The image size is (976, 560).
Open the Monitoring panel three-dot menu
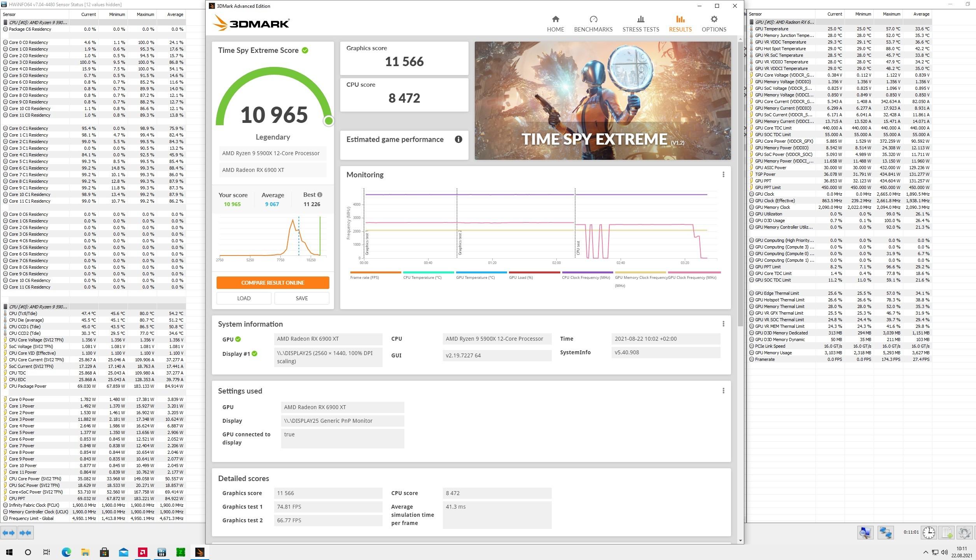point(723,175)
